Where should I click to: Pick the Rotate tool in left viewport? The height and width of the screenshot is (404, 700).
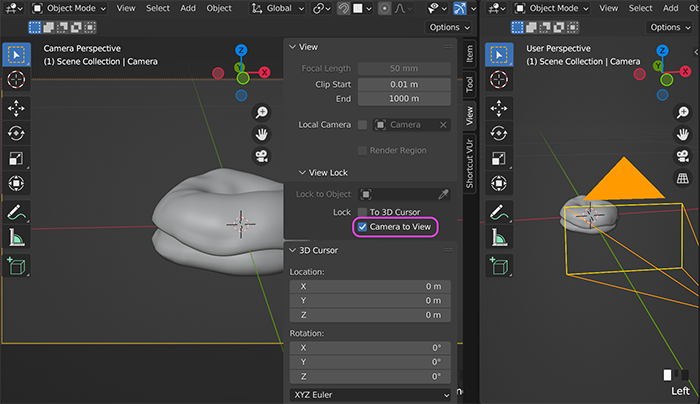click(x=17, y=133)
